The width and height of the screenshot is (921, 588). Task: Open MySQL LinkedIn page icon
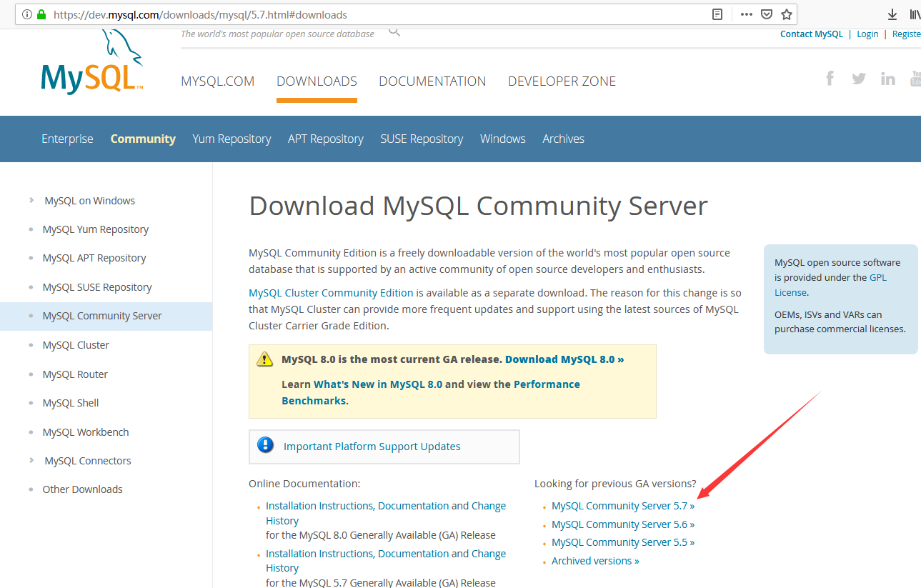click(x=888, y=79)
